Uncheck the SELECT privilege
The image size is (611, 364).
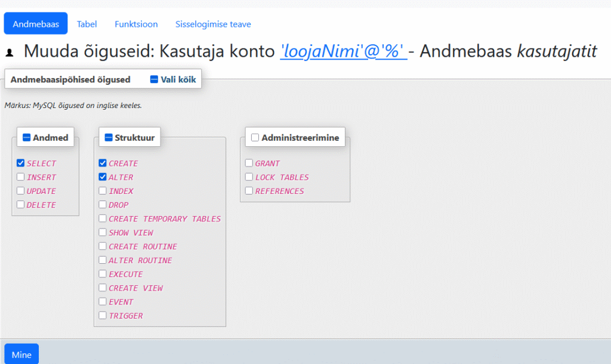(21, 163)
